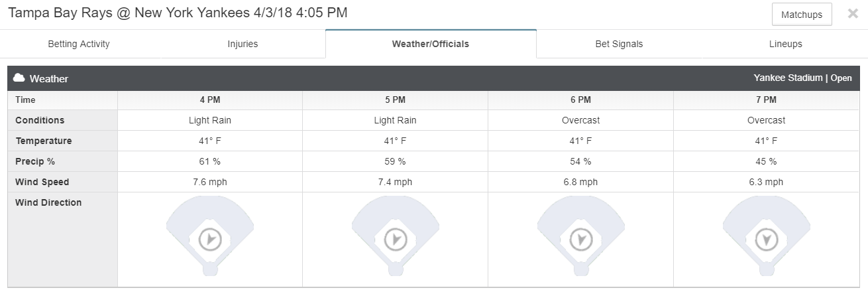Viewport: 868px width, 294px height.
Task: Click the Tampa Bay Rays @ Yankees title
Action: (x=178, y=13)
